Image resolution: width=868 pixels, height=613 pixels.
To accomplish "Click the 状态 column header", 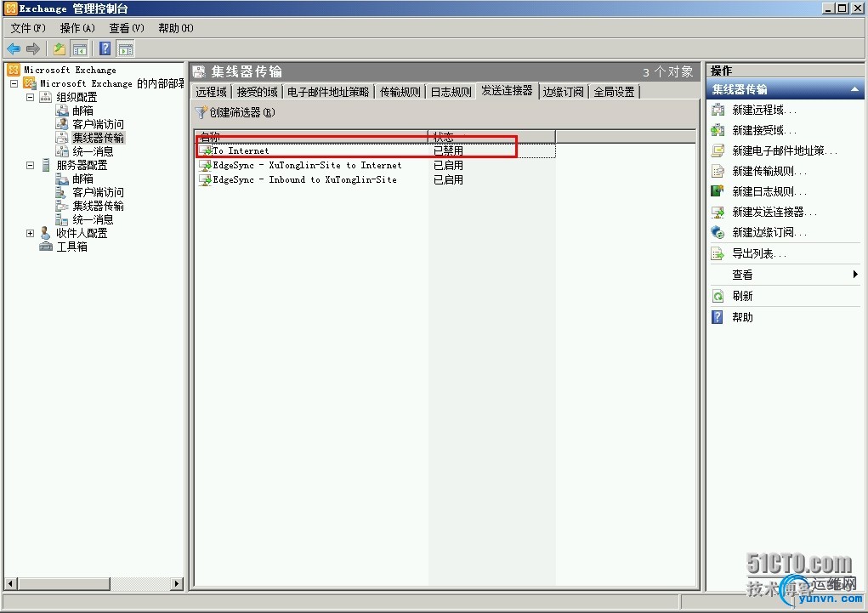I will [x=491, y=136].
